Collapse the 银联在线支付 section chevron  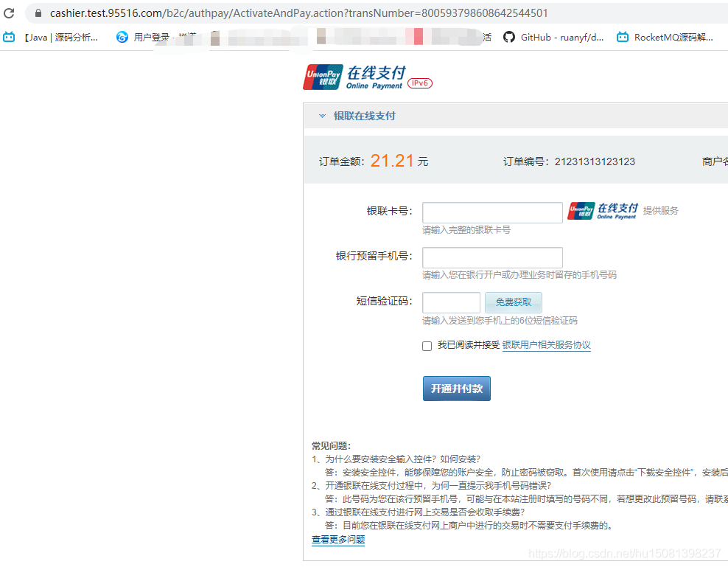point(322,116)
